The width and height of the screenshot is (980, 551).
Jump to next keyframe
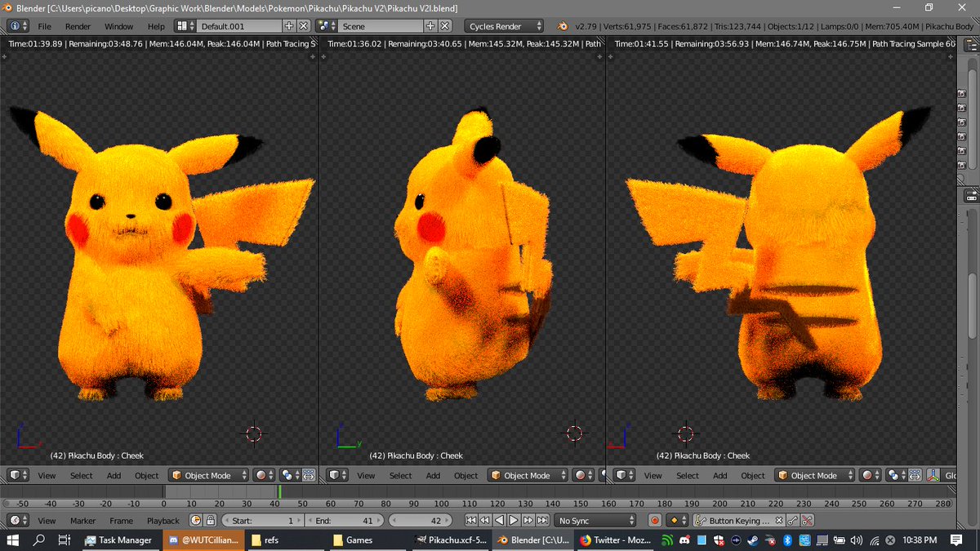[528, 520]
